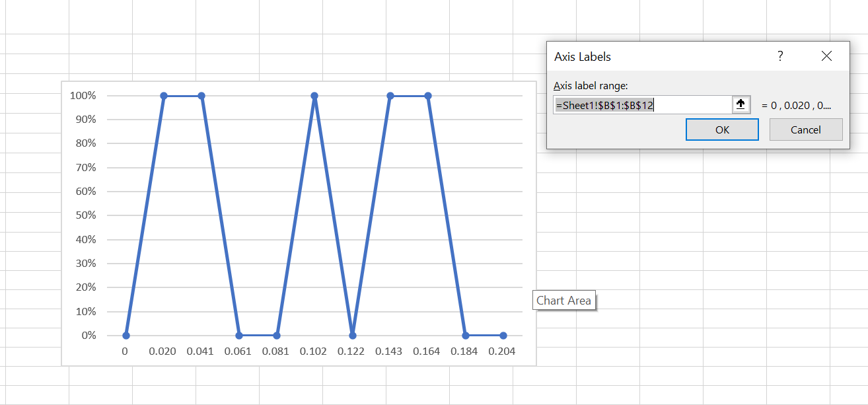Screen dimensions: 868x405
Task: Click the 0.184 horizontal axis label
Action: point(464,351)
